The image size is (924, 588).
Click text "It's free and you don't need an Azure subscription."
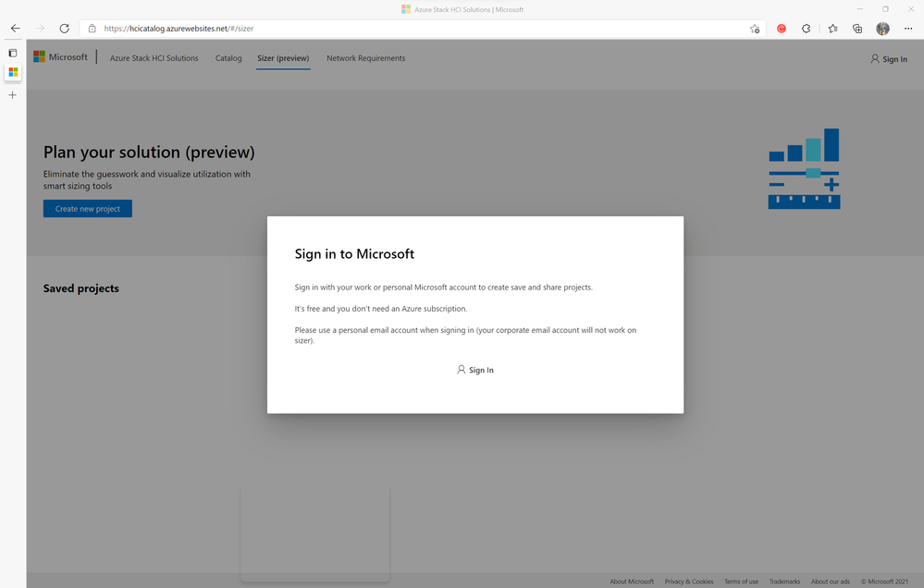coord(381,309)
